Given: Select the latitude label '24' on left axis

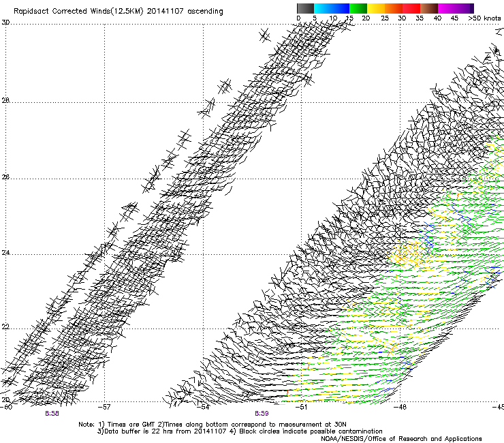Looking at the screenshot, I should coord(5,253).
